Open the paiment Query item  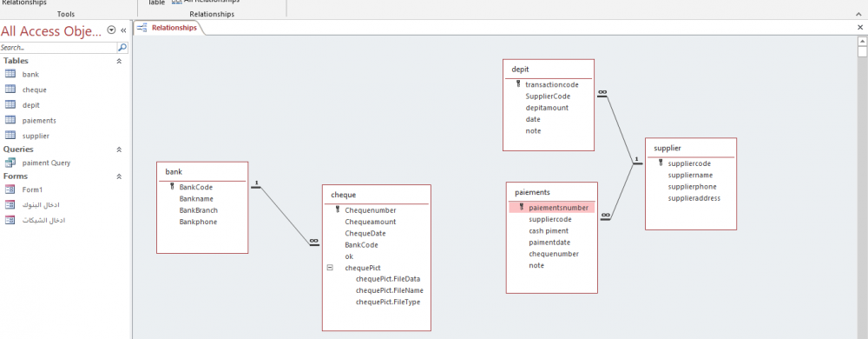click(46, 163)
